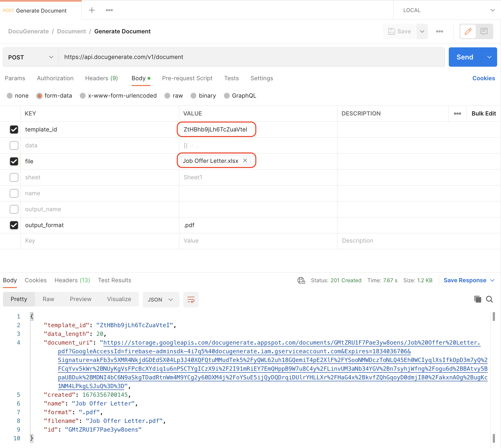Screen dimensions: 501x448
Task: Click the empty Key field
Action: (100, 241)
